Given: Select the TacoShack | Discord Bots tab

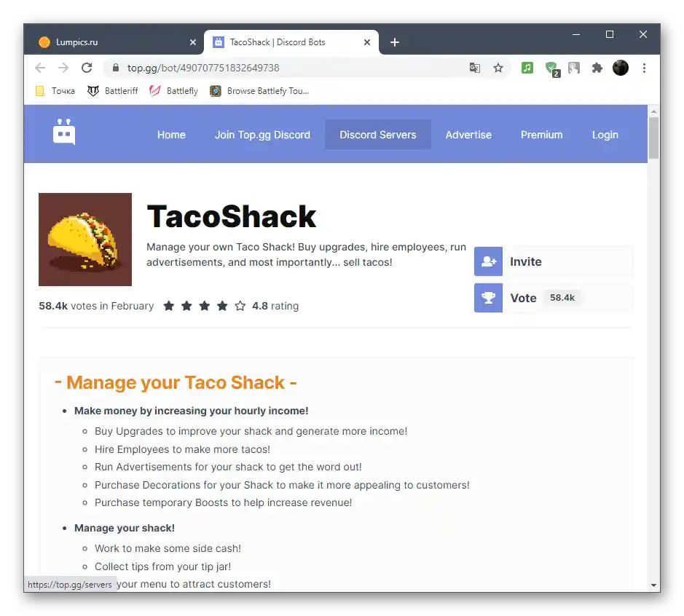Looking at the screenshot, I should 291,42.
